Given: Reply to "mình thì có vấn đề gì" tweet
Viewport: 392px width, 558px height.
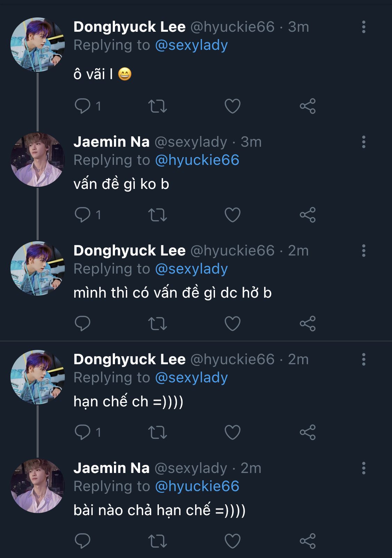Looking at the screenshot, I should point(83,323).
